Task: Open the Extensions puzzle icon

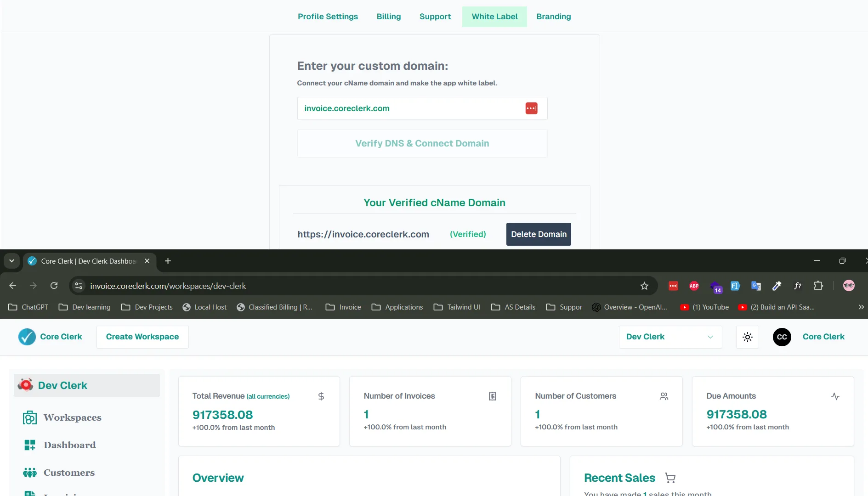Action: [818, 286]
